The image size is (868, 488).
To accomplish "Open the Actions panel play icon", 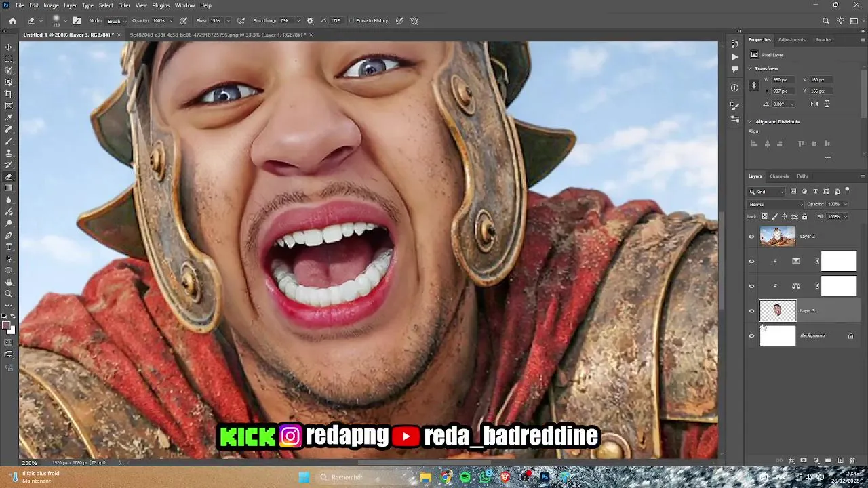I will click(734, 57).
